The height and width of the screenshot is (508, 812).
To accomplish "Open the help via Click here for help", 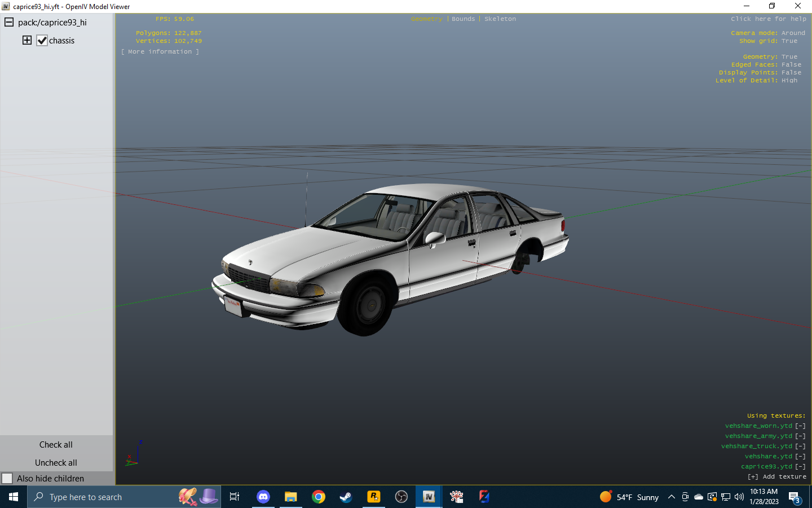I will 768,19.
